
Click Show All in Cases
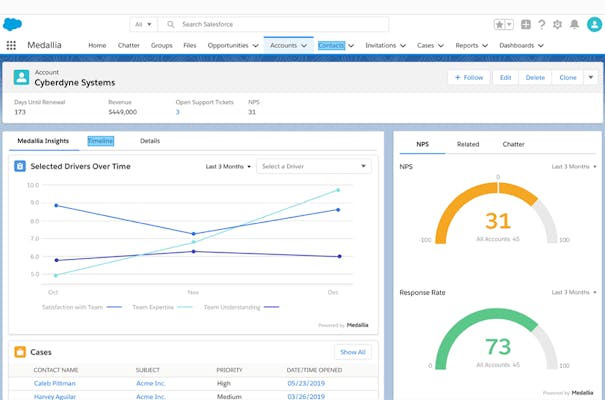tap(353, 352)
